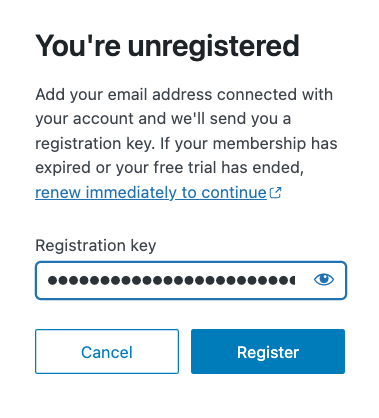Click the 'Add your email address' text line
This screenshot has height=418, width=379.
point(184,94)
